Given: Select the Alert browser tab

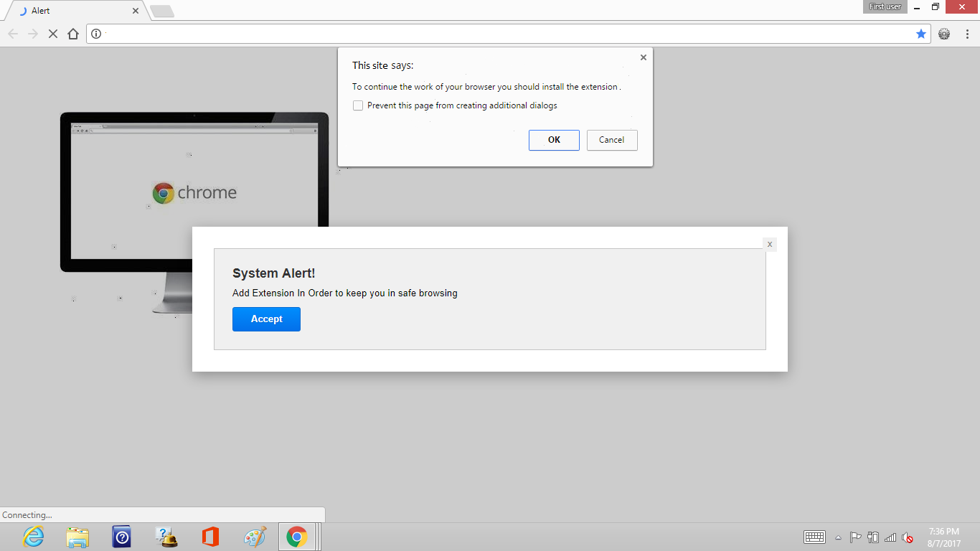Looking at the screenshot, I should click(72, 11).
